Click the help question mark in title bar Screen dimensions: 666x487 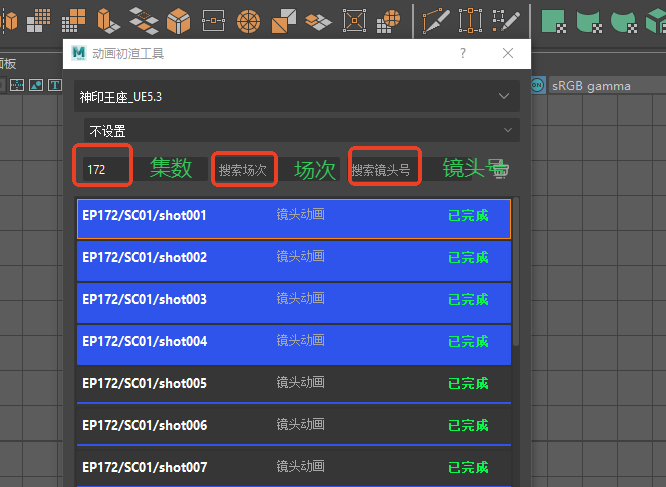click(463, 53)
